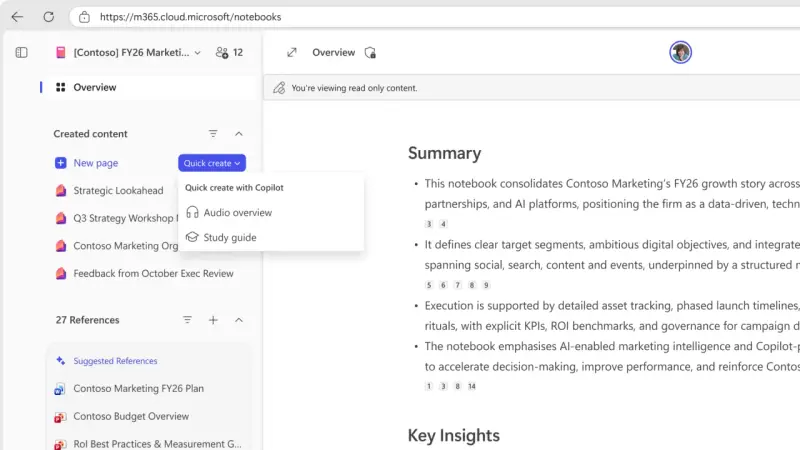The image size is (800, 450).
Task: Choose Study guide from Copilot menu
Action: [229, 237]
